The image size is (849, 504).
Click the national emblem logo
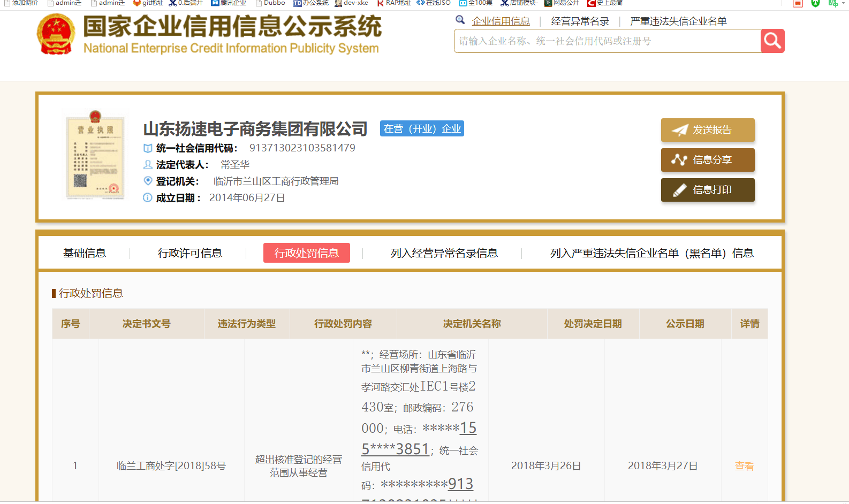[56, 34]
